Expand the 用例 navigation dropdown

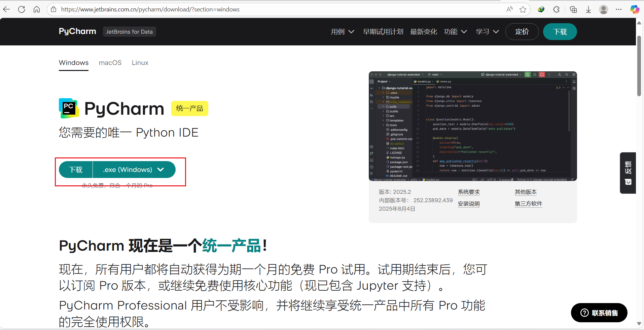point(342,32)
